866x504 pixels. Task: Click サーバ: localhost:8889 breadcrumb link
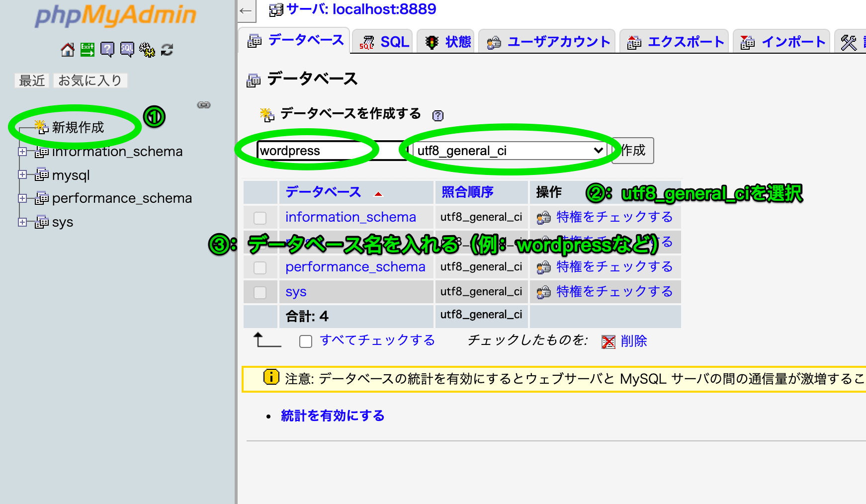point(361,9)
